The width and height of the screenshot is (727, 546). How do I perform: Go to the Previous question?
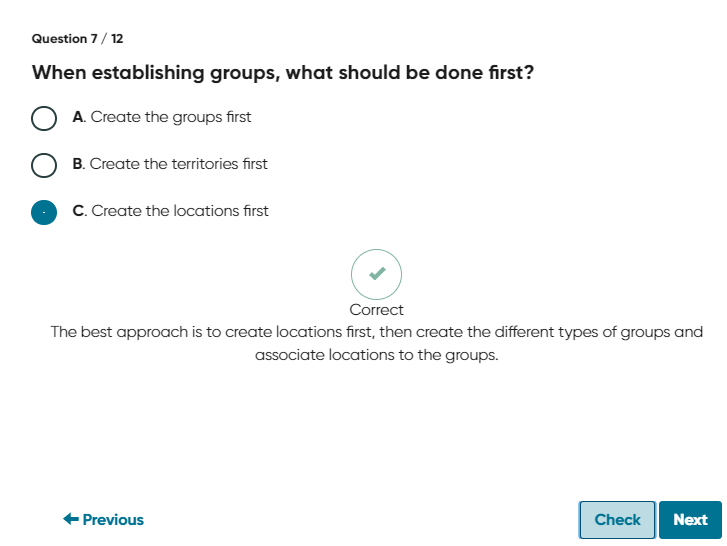pos(103,520)
